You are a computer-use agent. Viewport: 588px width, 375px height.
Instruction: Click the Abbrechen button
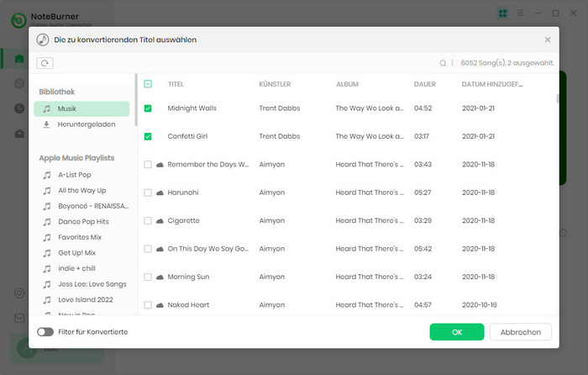click(521, 332)
